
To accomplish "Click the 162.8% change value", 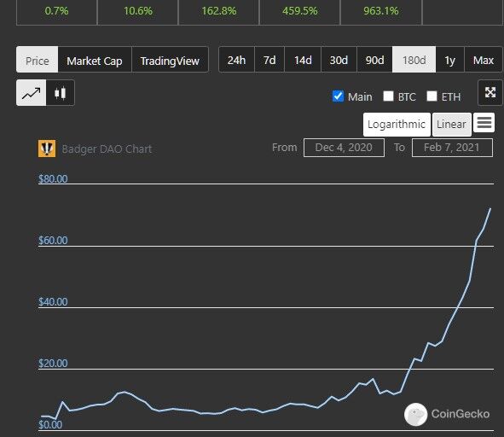I will click(x=219, y=11).
